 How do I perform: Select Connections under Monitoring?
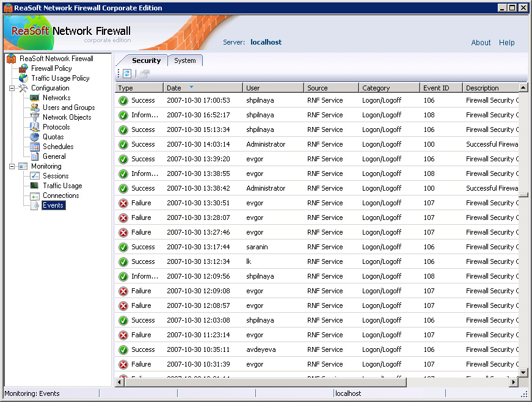pos(60,196)
